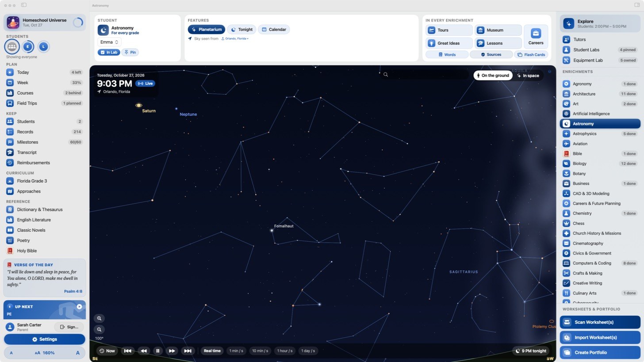Select the Planetarium feature tab

click(207, 30)
